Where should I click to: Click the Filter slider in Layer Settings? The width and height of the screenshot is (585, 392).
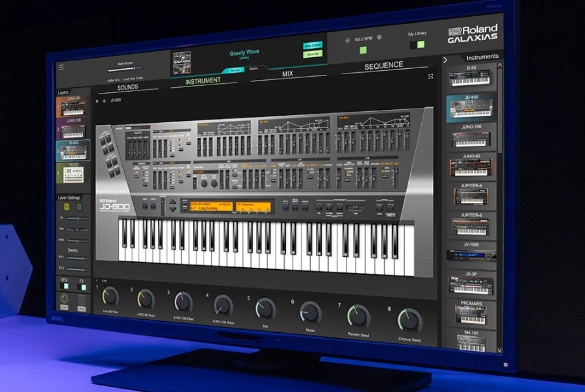[77, 241]
